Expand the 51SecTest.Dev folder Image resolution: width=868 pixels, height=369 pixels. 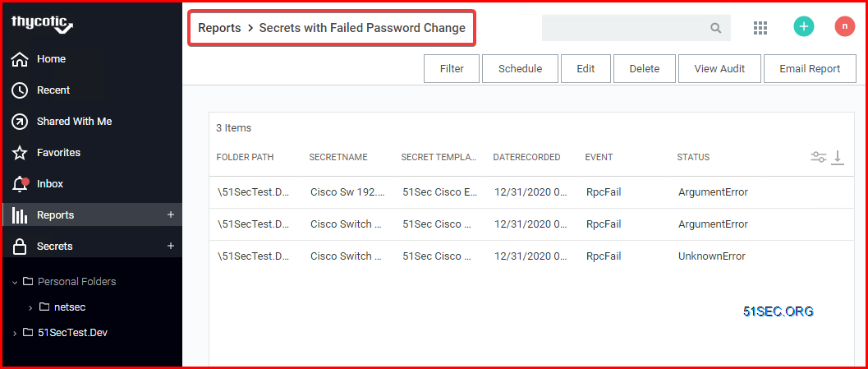click(15, 333)
